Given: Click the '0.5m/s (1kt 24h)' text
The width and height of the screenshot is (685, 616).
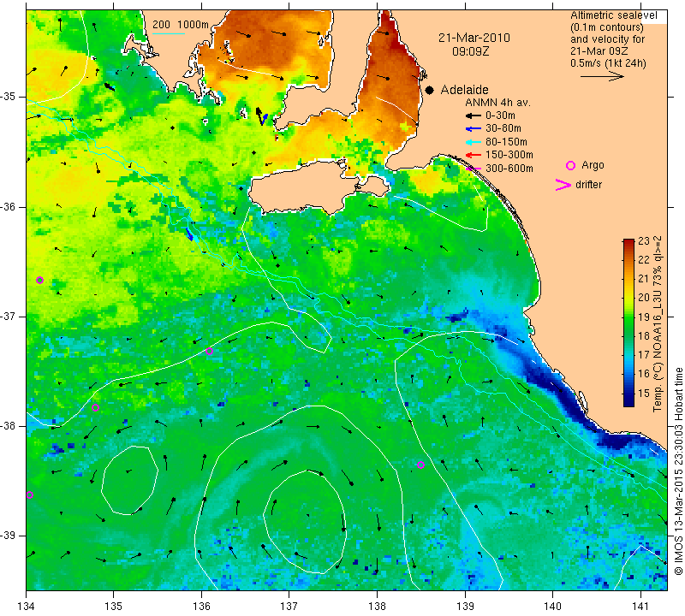Looking at the screenshot, I should pyautogui.click(x=608, y=63).
